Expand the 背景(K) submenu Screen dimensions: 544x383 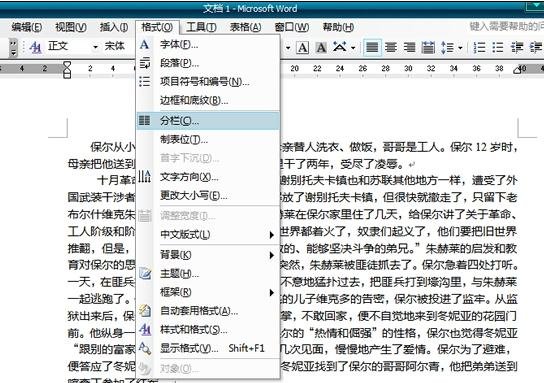[x=208, y=255]
